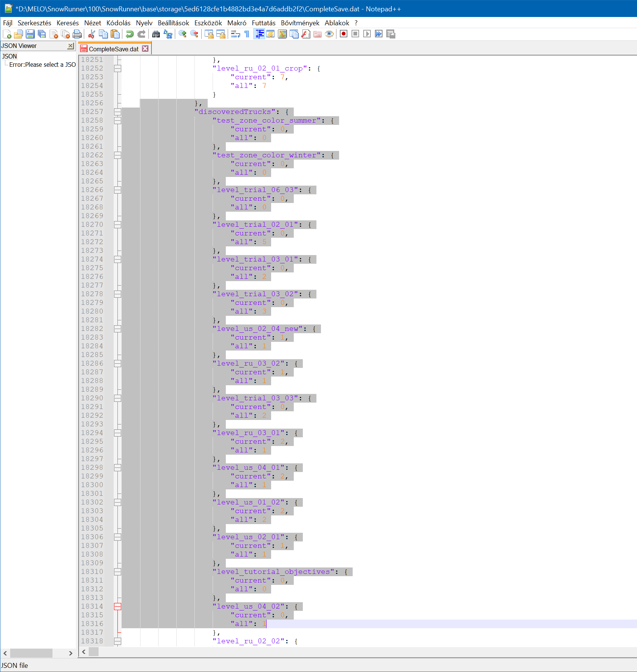637x672 pixels.
Task: Click the Paste clipboard icon
Action: (x=115, y=34)
